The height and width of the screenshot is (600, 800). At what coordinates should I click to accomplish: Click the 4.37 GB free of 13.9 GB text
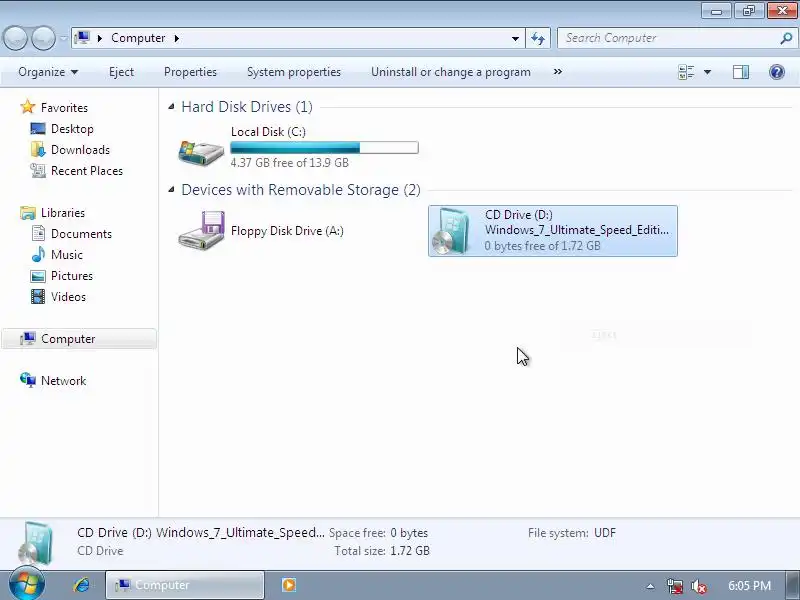(290, 163)
